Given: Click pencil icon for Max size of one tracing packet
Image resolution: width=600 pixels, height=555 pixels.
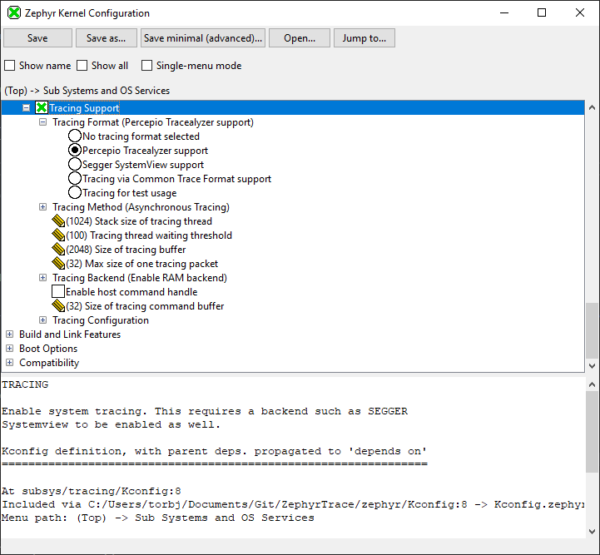Looking at the screenshot, I should click(58, 264).
